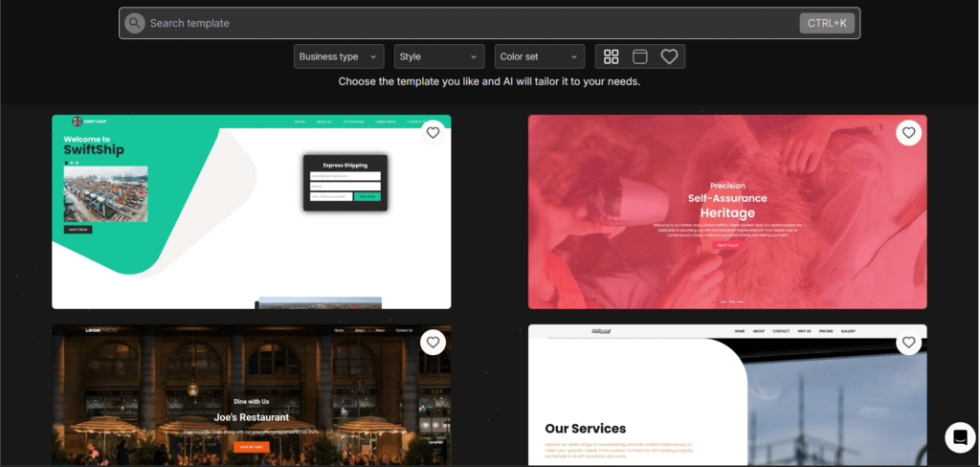The height and width of the screenshot is (467, 980).
Task: Select the Our Services woodworking template
Action: (727, 394)
